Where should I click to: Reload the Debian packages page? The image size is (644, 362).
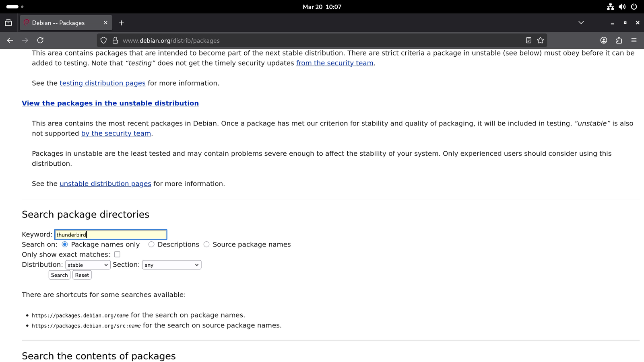coord(40,40)
